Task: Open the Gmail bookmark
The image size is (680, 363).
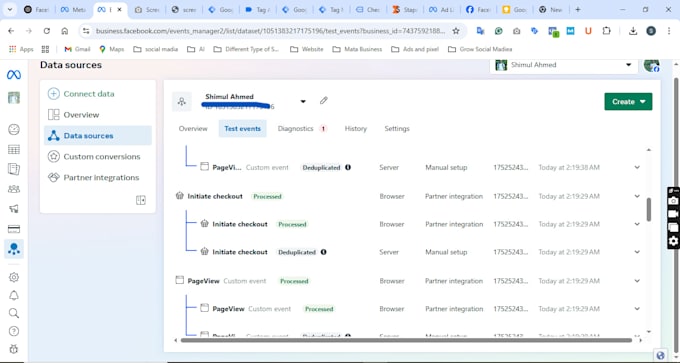Action: 77,49
